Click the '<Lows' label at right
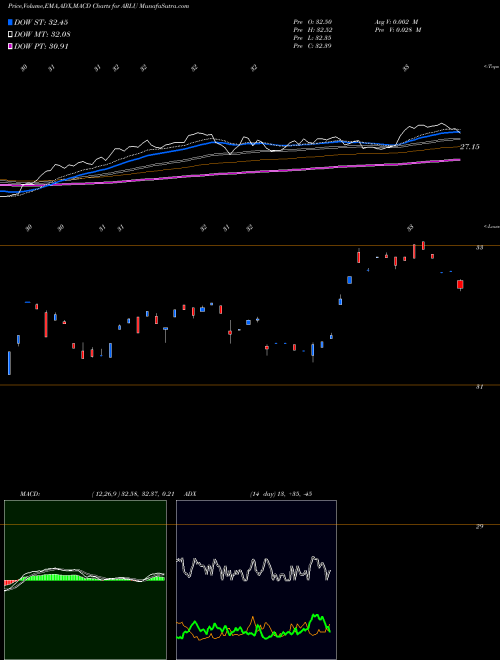The height and width of the screenshot is (660, 500). [x=491, y=226]
